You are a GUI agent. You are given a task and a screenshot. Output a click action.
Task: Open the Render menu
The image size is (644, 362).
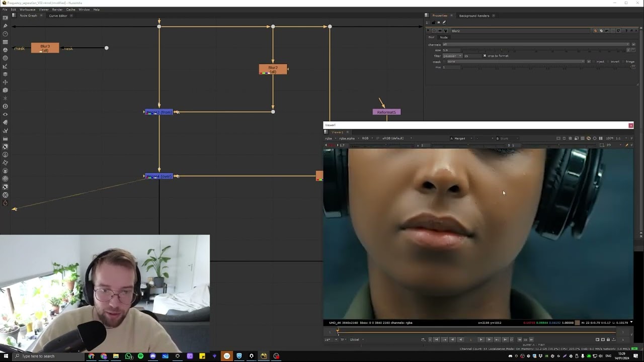[57, 10]
